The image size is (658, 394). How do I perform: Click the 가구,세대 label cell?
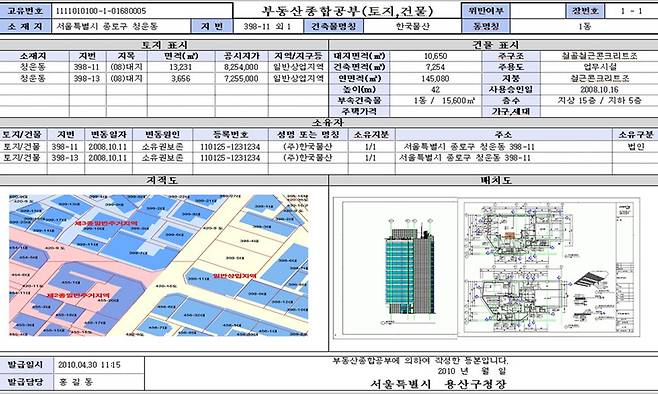coord(511,112)
